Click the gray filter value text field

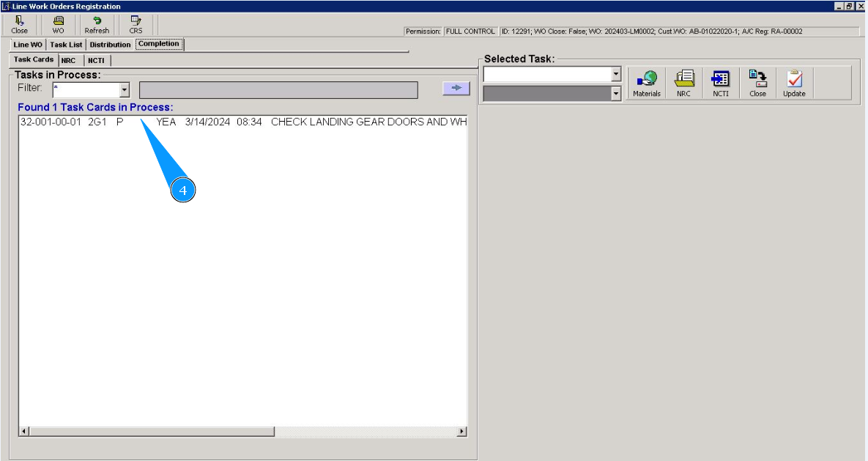point(278,89)
